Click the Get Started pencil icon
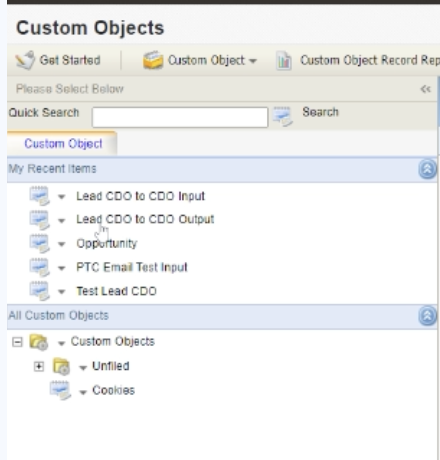The image size is (440, 460). pyautogui.click(x=25, y=60)
